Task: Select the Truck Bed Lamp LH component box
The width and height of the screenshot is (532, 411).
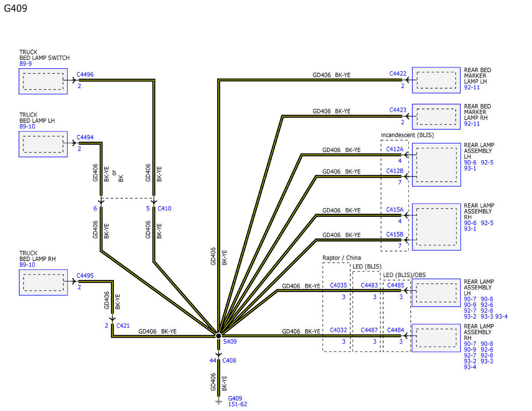Action: [x=43, y=144]
